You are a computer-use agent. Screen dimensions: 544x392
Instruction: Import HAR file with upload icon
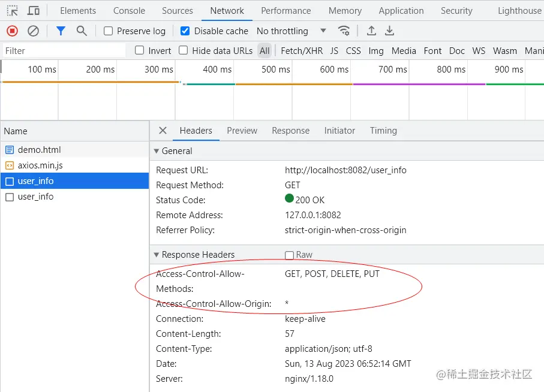(x=371, y=31)
